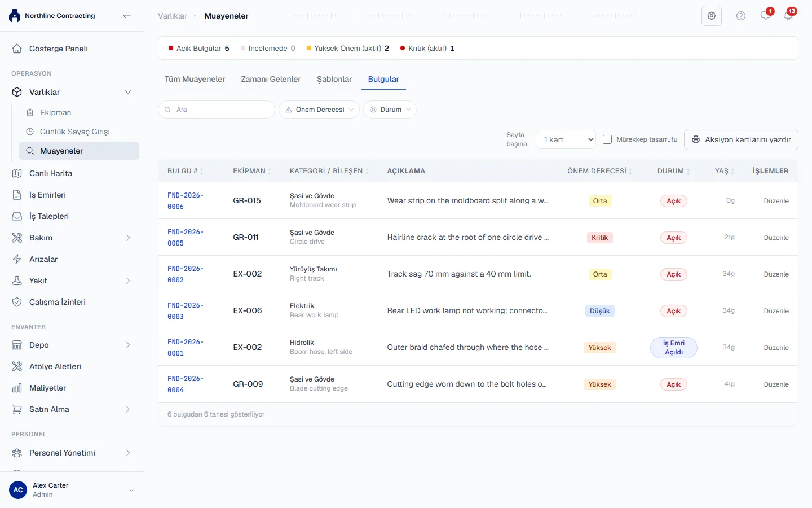Open the chat messages icon
The image size is (812, 508).
pos(766,16)
